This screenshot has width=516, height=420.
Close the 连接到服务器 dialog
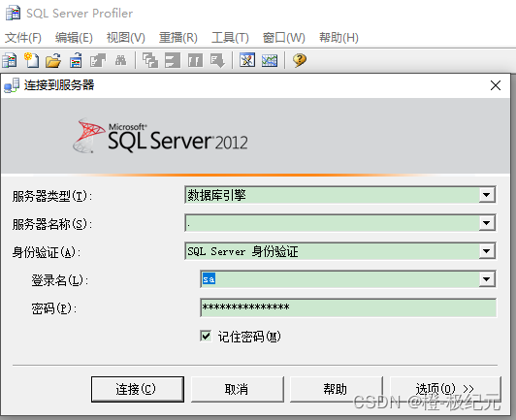coord(496,85)
